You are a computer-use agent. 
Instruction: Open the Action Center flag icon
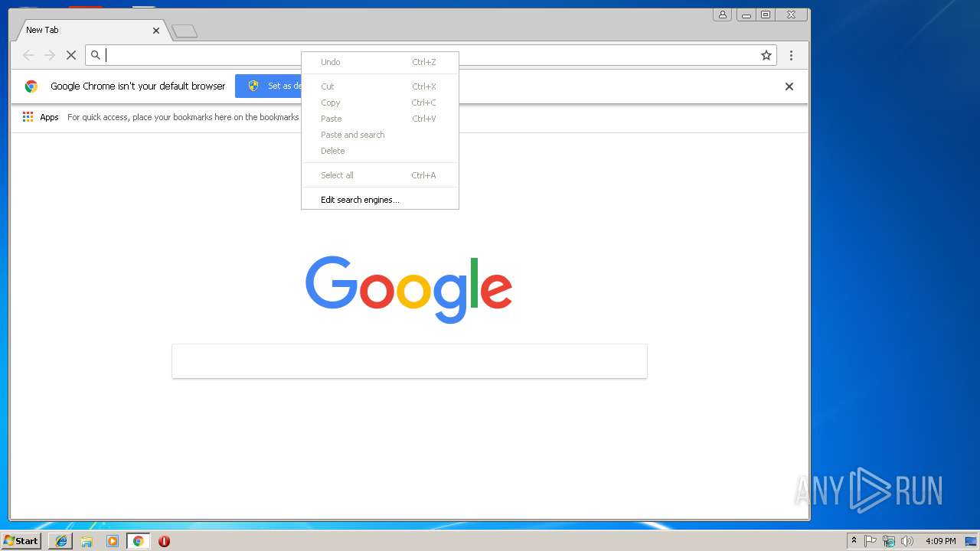pos(871,541)
